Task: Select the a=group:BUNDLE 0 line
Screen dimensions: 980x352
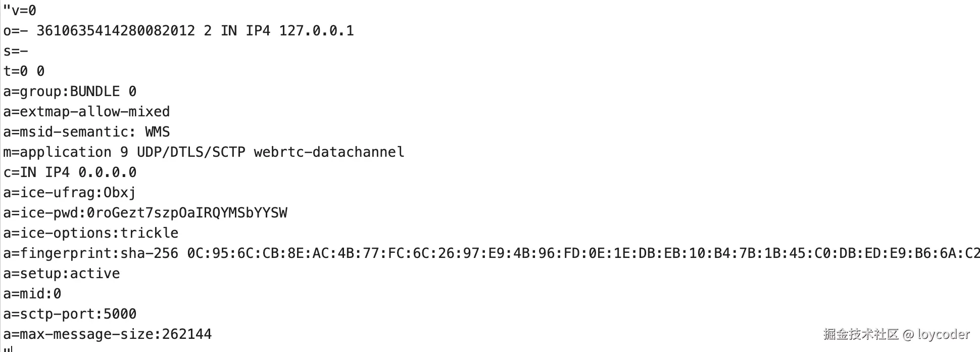Action: click(x=70, y=92)
